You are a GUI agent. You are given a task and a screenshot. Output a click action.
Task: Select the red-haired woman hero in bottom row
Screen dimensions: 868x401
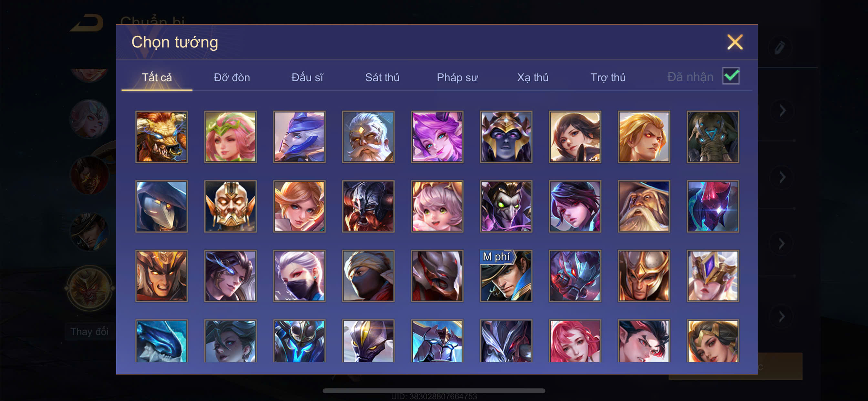click(x=575, y=341)
